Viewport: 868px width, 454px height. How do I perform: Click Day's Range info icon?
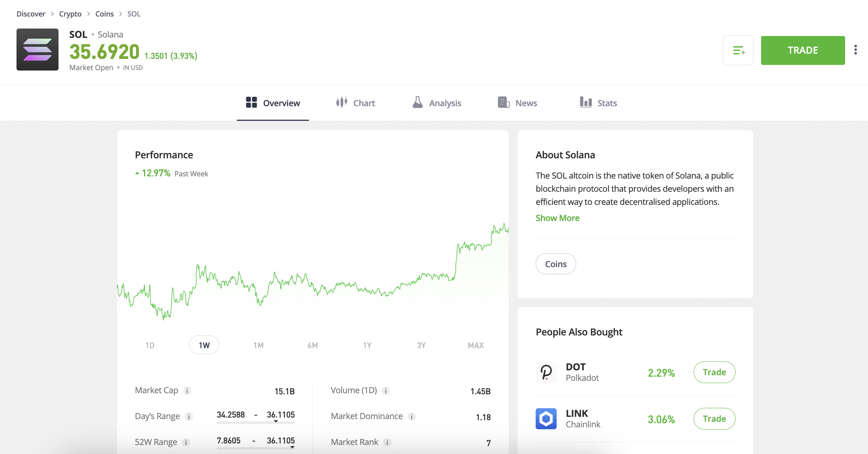(x=189, y=417)
